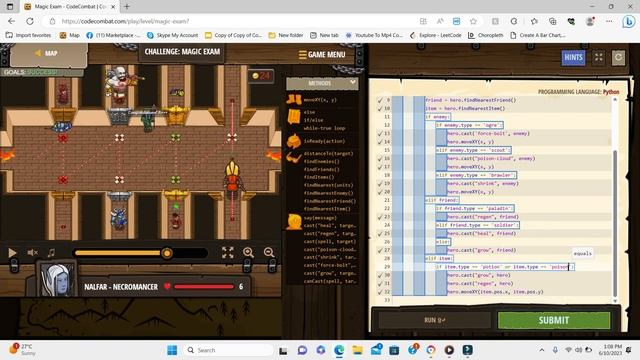Collapse the Methods panel chevron

click(353, 82)
